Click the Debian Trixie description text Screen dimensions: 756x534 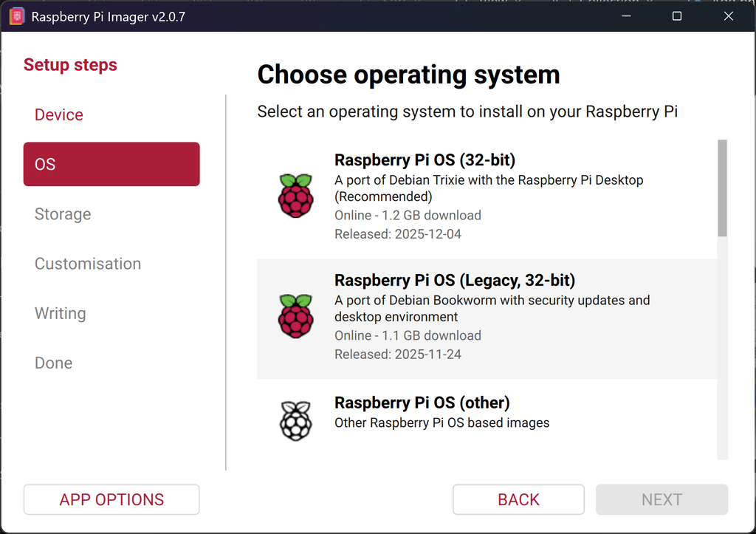[489, 188]
